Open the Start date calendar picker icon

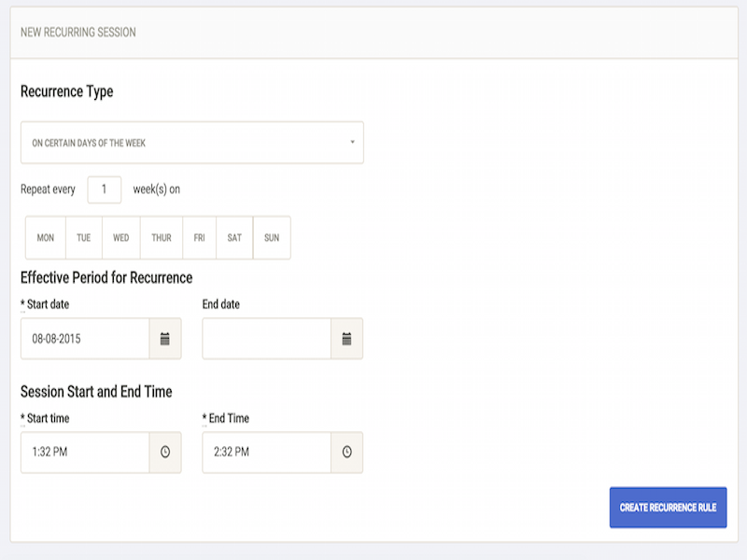165,339
